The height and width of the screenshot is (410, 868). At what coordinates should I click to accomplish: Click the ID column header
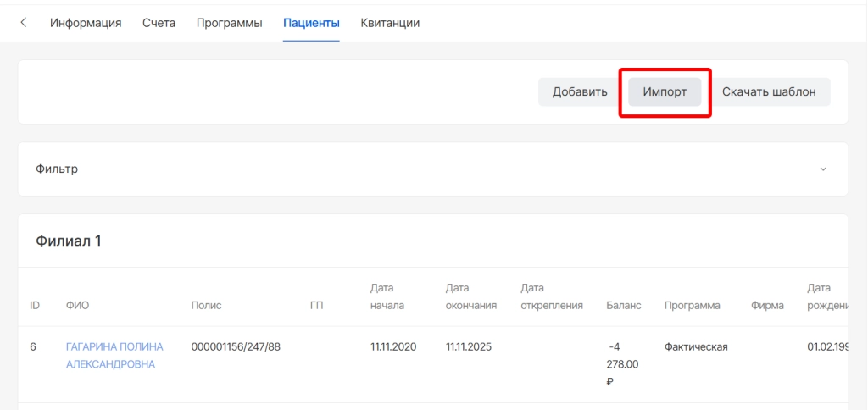tap(35, 305)
